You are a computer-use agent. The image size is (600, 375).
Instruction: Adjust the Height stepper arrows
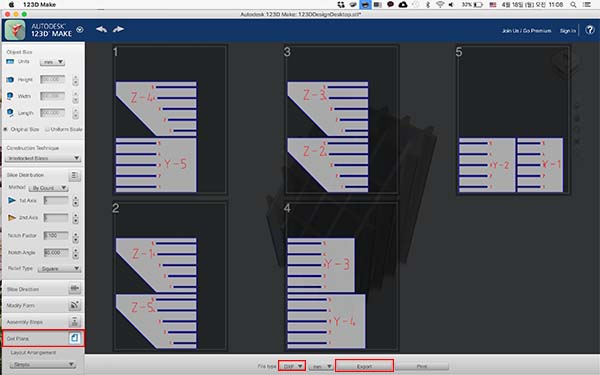tap(75, 80)
